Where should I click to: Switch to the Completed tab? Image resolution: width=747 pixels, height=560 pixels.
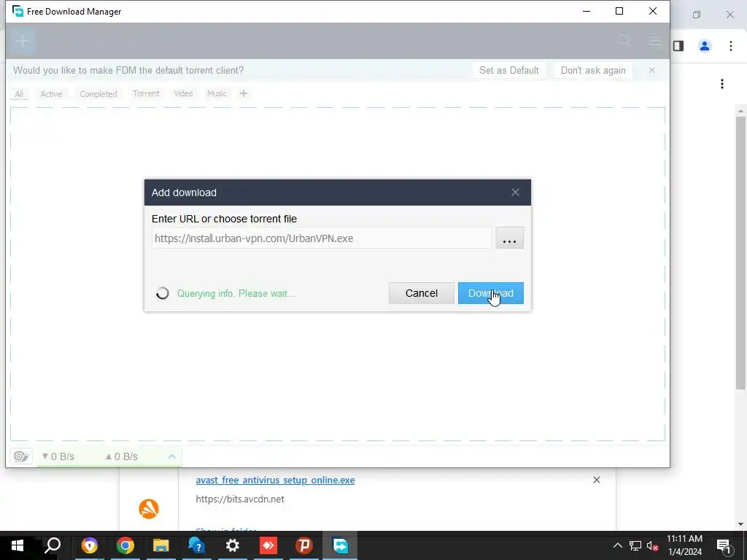98,94
